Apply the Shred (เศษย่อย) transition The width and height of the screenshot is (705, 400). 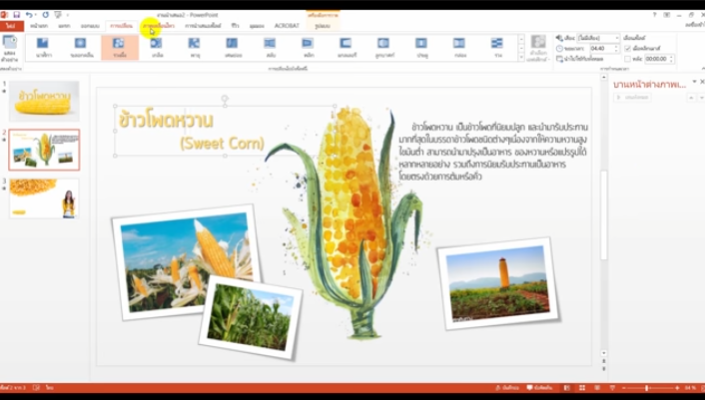pos(232,48)
